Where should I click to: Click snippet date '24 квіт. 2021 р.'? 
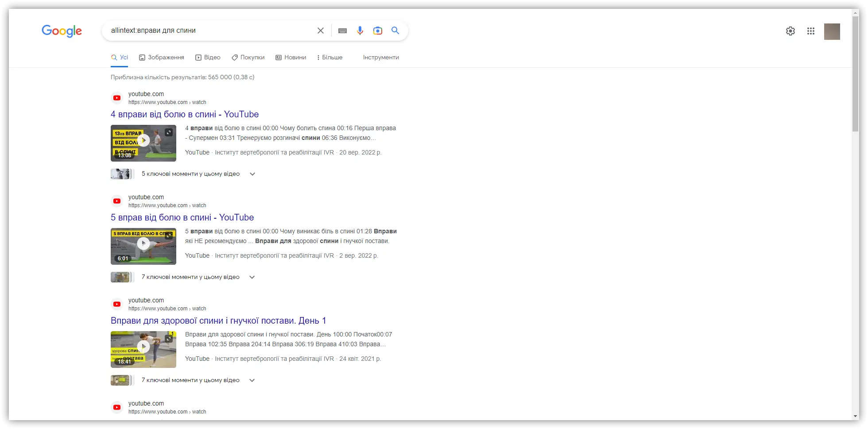[360, 359]
